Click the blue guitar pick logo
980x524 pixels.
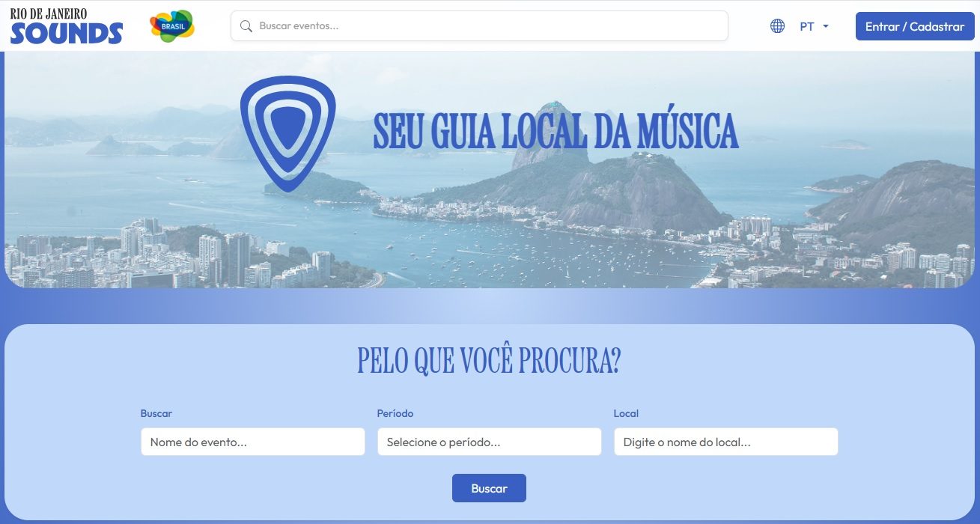click(x=288, y=133)
